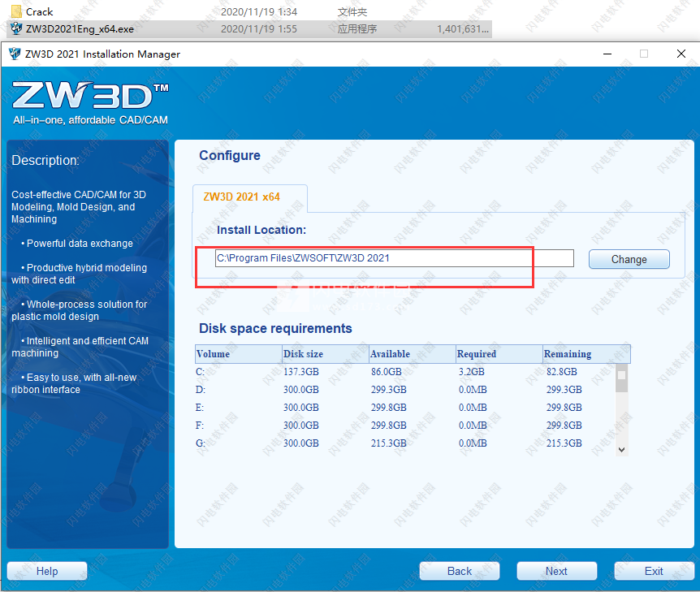This screenshot has width=700, height=592.
Task: Click the 2020/11/19 1:34 modified date
Action: click(x=259, y=11)
